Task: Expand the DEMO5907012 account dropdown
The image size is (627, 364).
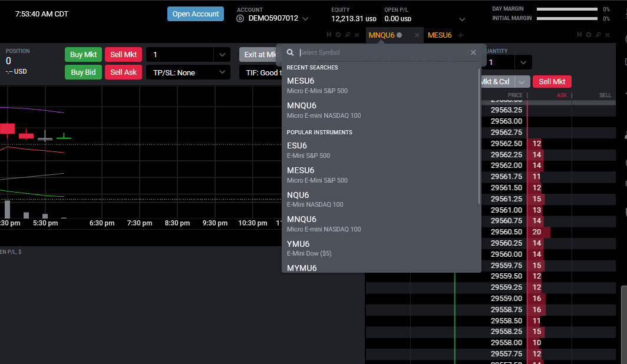Action: pyautogui.click(x=305, y=19)
